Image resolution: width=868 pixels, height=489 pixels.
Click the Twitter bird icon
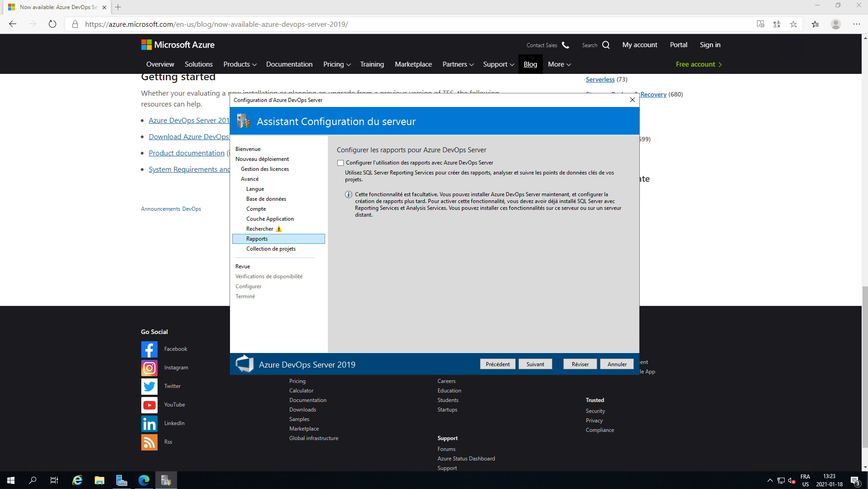[x=149, y=387]
